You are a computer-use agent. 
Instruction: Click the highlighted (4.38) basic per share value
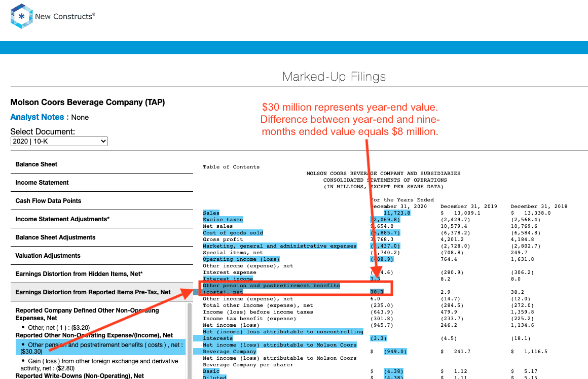[x=393, y=371]
